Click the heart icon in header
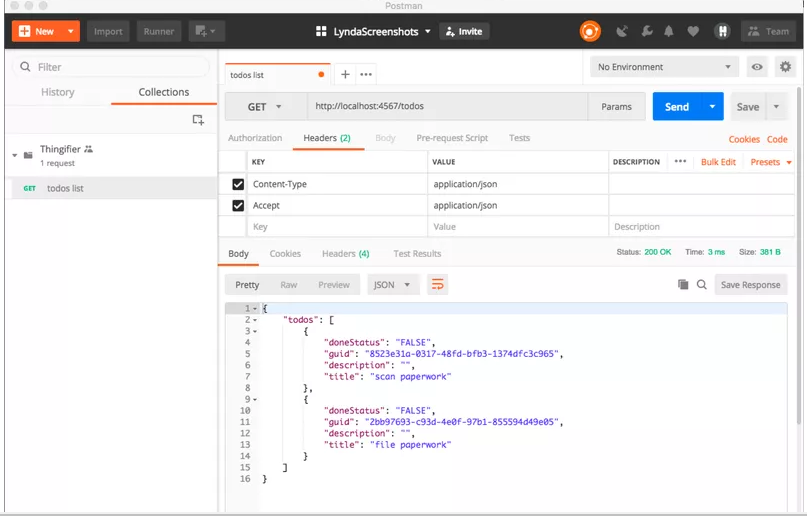Viewport: 807px width, 516px height. point(693,31)
